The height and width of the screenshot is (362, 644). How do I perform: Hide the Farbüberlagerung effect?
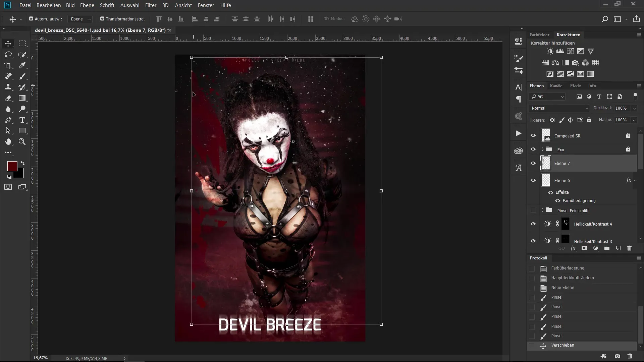557,201
